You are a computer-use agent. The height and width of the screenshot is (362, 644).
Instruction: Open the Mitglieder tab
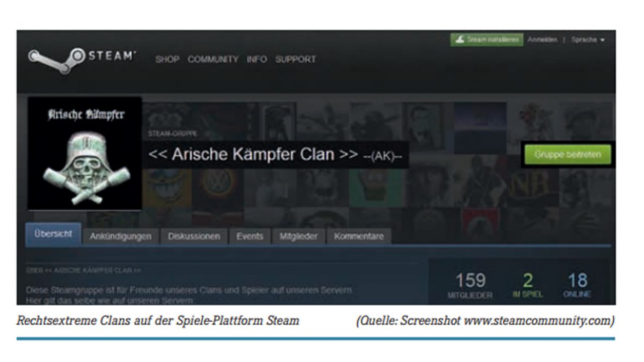(x=299, y=236)
